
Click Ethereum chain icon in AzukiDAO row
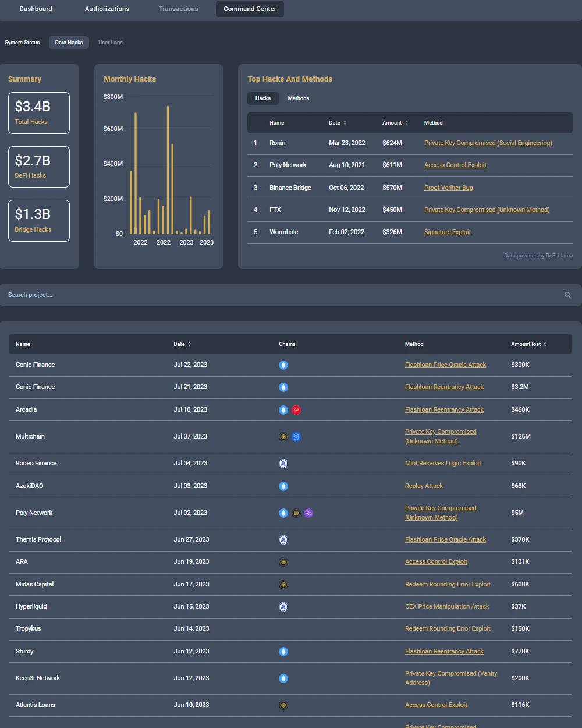pyautogui.click(x=283, y=486)
